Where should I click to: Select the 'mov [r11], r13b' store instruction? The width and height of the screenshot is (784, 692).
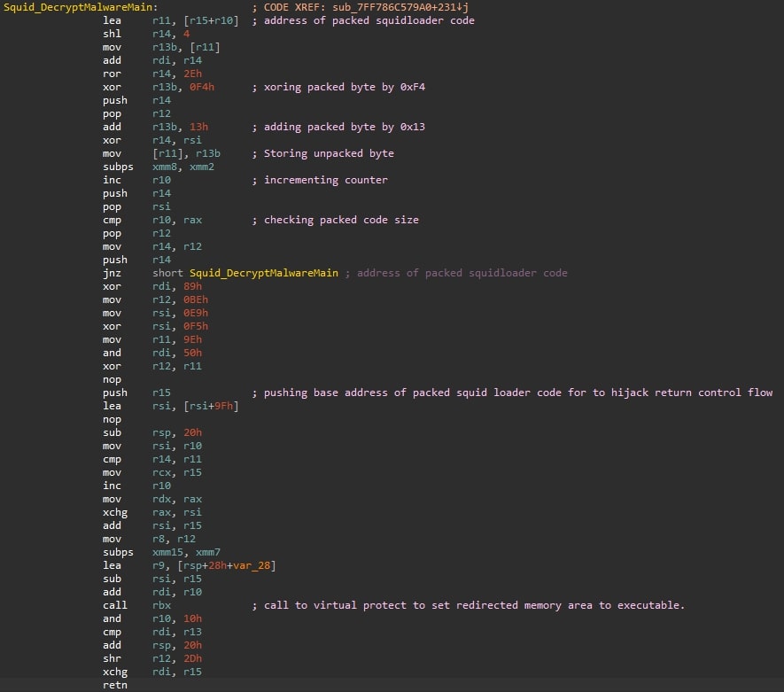click(161, 153)
